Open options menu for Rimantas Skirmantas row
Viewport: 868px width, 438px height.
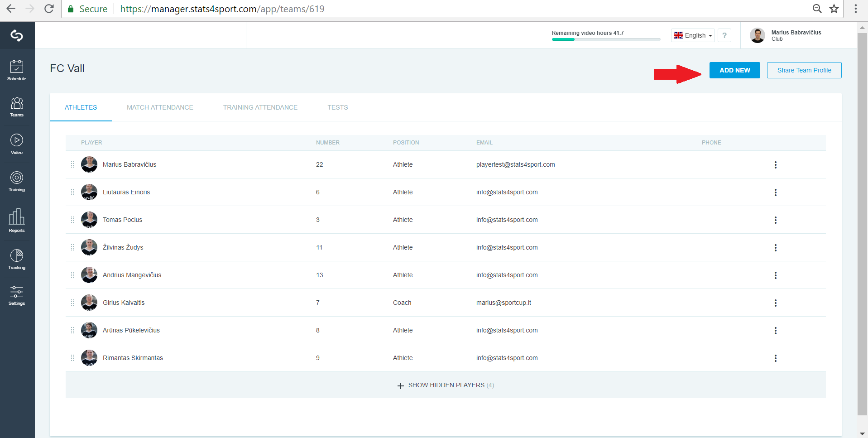point(776,358)
